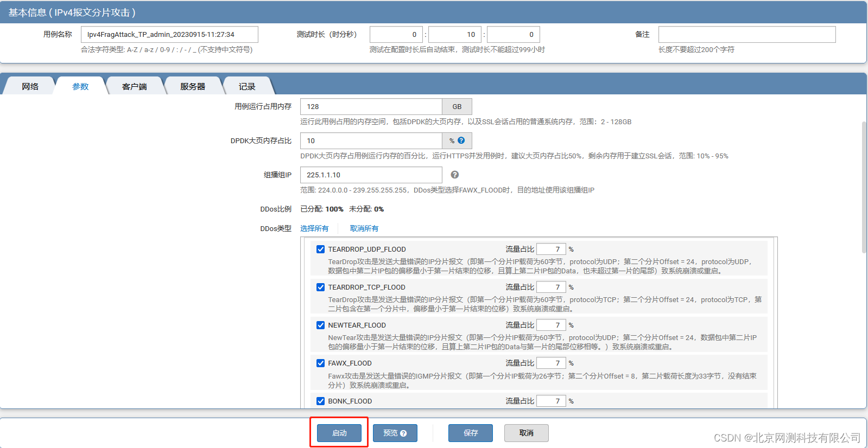Click the help icon in 预览 button
The width and height of the screenshot is (868, 448).
pyautogui.click(x=403, y=433)
